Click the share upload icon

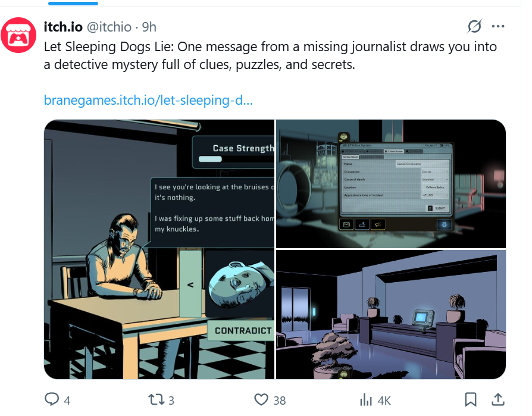497,400
